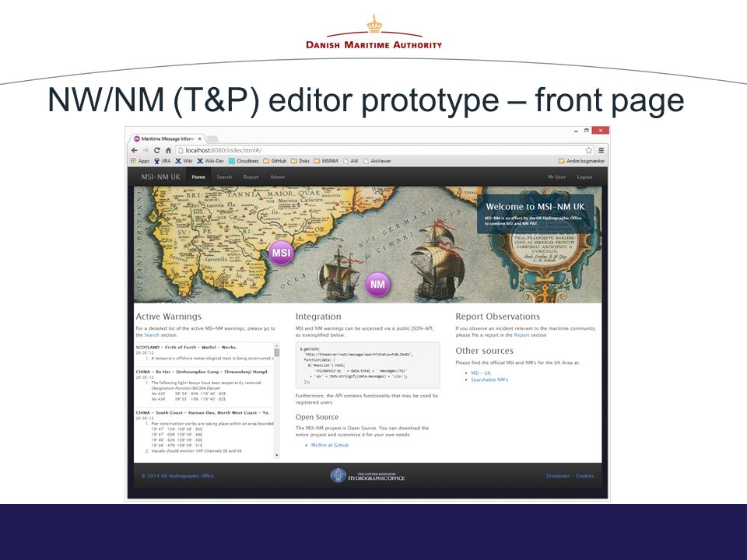Click the JSON-API code sample block
The image size is (747, 560).
(x=367, y=366)
